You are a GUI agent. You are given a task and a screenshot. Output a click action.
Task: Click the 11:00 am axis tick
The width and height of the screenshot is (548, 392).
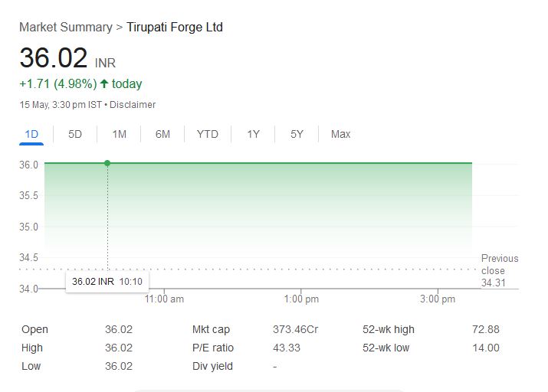(164, 299)
